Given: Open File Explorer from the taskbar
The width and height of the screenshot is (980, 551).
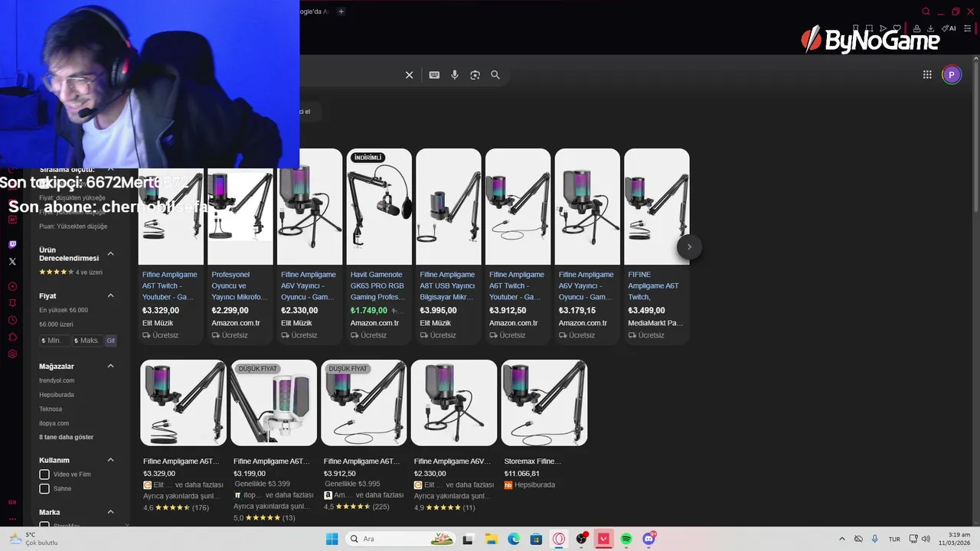Looking at the screenshot, I should pyautogui.click(x=491, y=539).
